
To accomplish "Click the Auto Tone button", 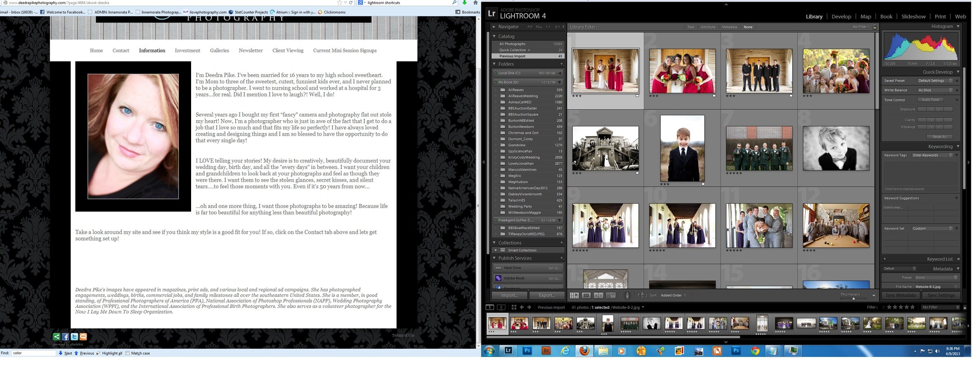I will (930, 100).
